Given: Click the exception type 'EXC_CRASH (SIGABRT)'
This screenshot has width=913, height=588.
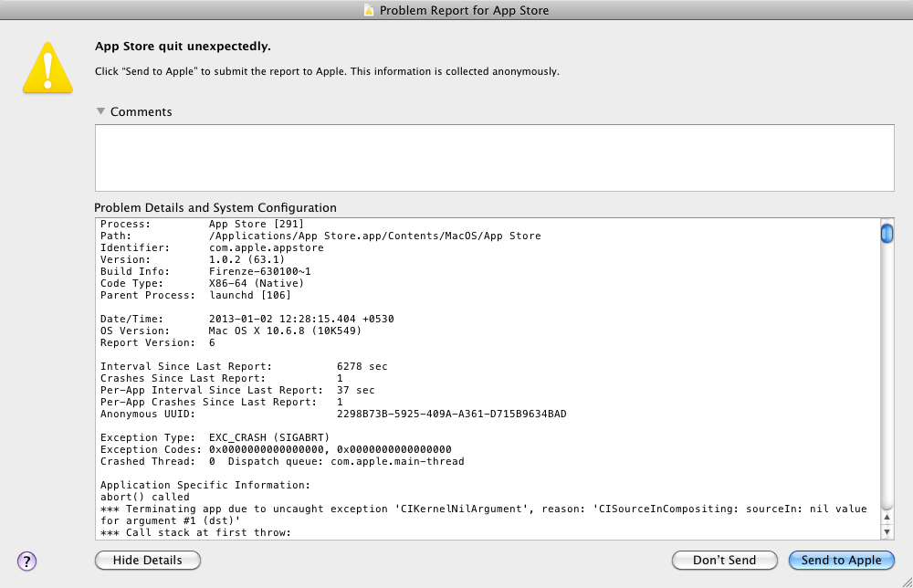Looking at the screenshot, I should coord(269,437).
